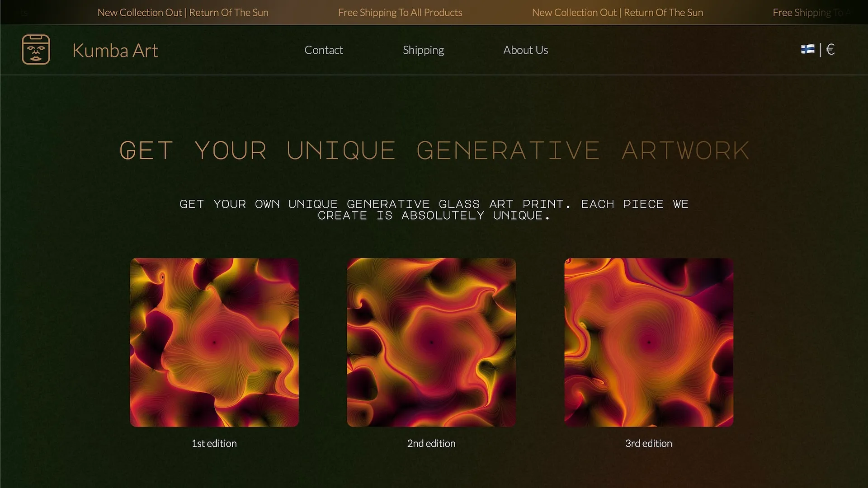
Task: Expand the navigation language options
Action: click(x=808, y=49)
